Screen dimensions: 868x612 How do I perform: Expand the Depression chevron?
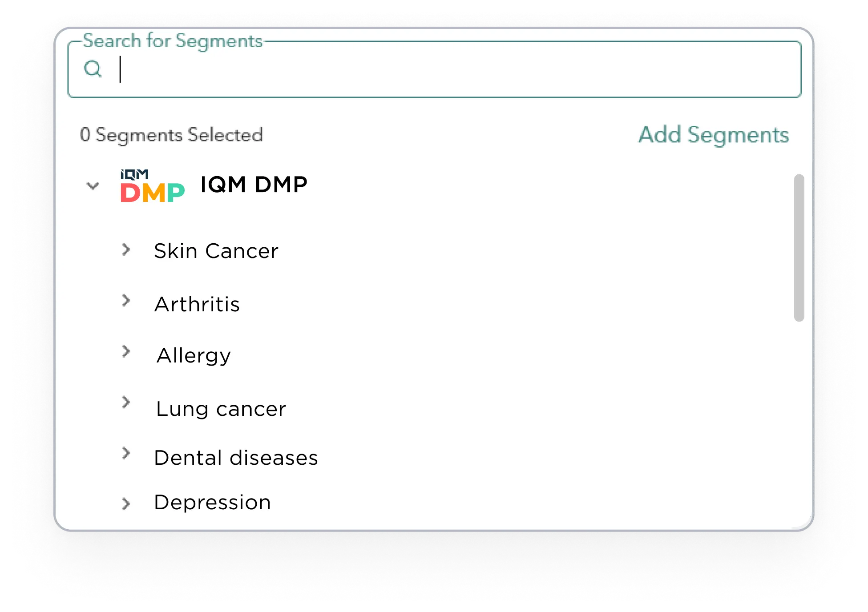click(126, 503)
